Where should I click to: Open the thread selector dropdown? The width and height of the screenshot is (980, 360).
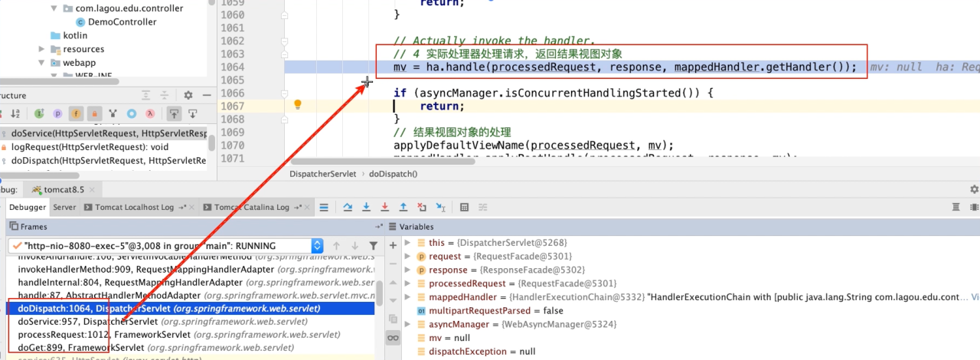[x=318, y=246]
